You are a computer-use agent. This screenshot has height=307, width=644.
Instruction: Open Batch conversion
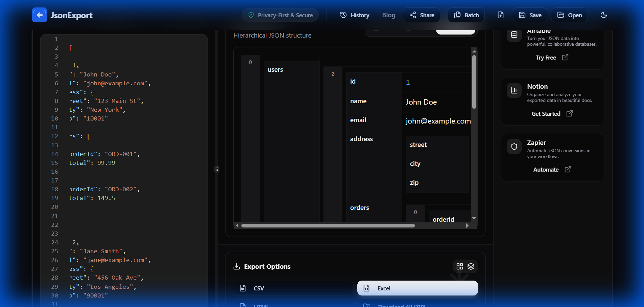(466, 15)
